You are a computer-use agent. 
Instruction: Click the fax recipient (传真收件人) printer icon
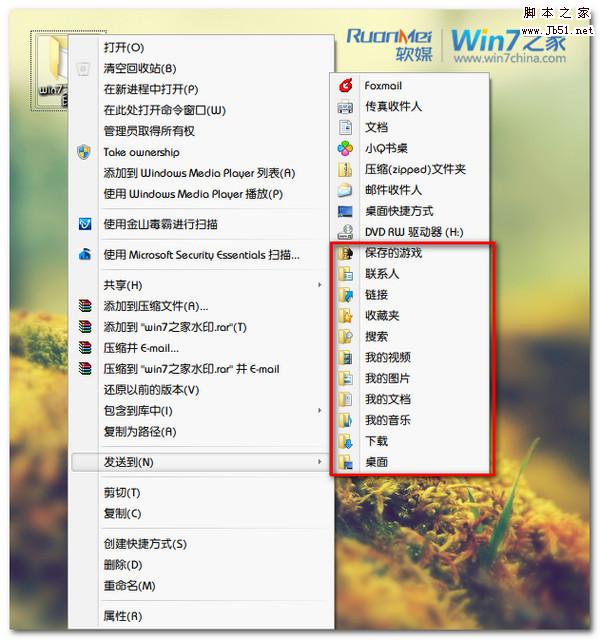point(345,107)
